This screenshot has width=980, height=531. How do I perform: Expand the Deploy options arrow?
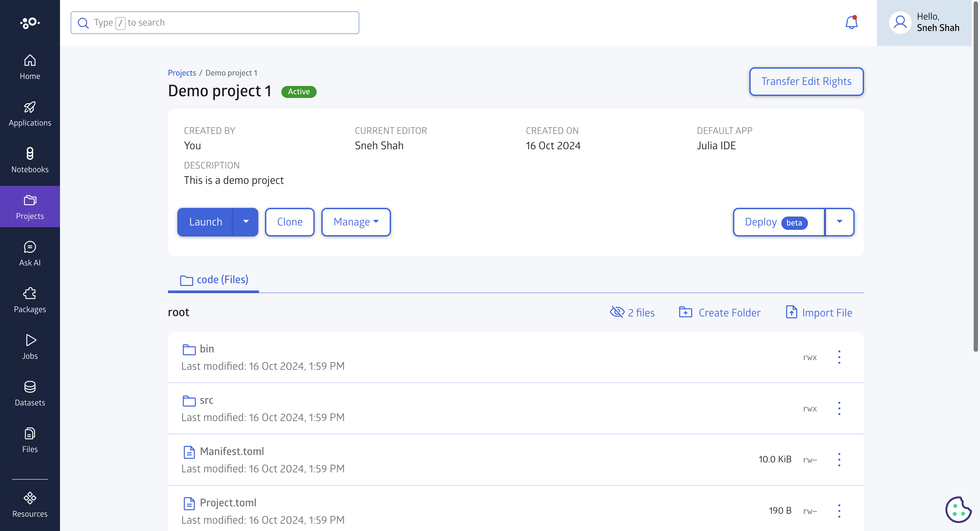tap(840, 222)
